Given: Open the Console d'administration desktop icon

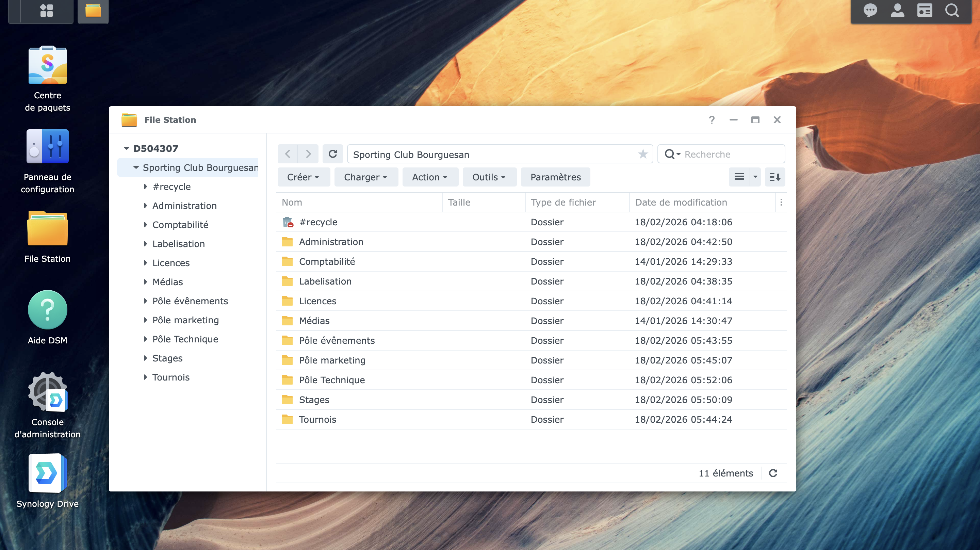Looking at the screenshot, I should click(48, 392).
